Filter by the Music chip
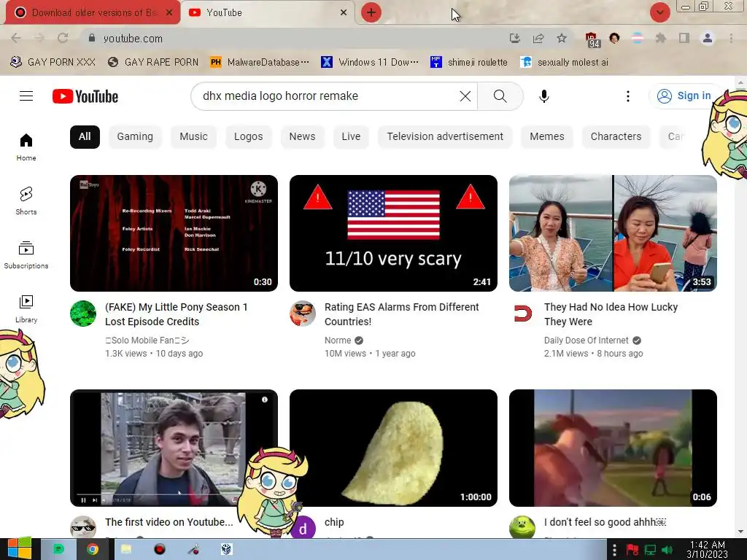Image resolution: width=747 pixels, height=560 pixels. [x=193, y=136]
